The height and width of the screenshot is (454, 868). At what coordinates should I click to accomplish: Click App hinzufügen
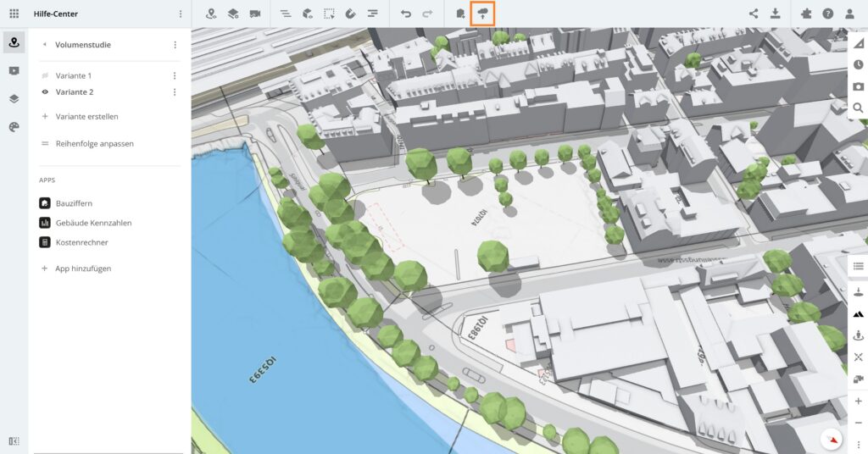tap(83, 269)
